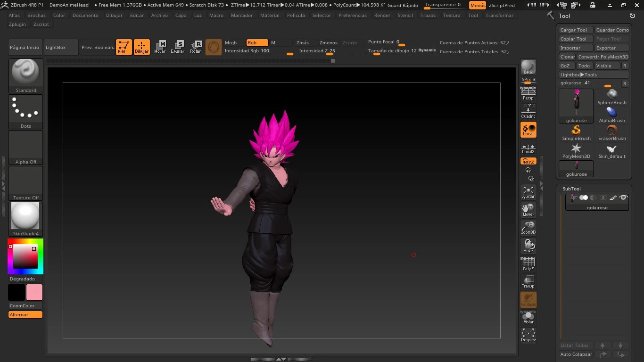644x362 pixels.
Task: Click Cargar Tool button
Action: 576,30
